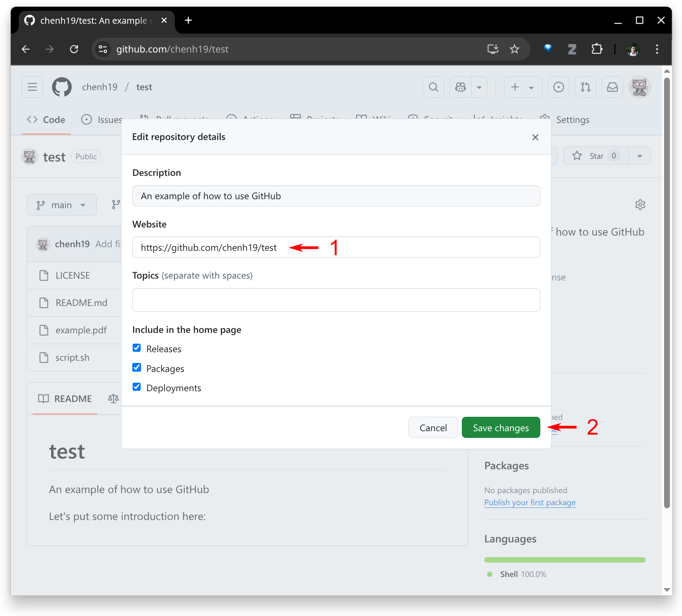Go back in browser history
This screenshot has height=616, width=682.
(x=26, y=49)
